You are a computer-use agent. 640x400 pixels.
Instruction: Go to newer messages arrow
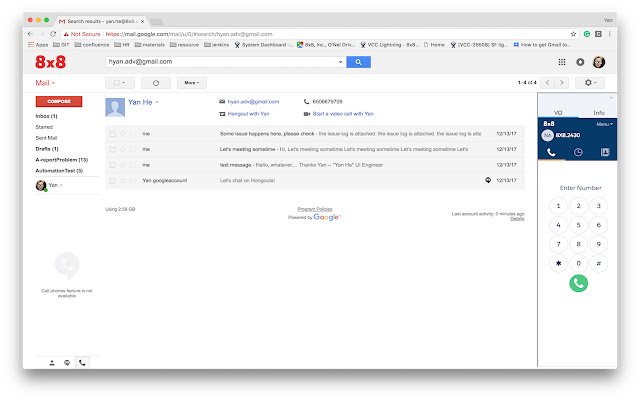pos(547,83)
